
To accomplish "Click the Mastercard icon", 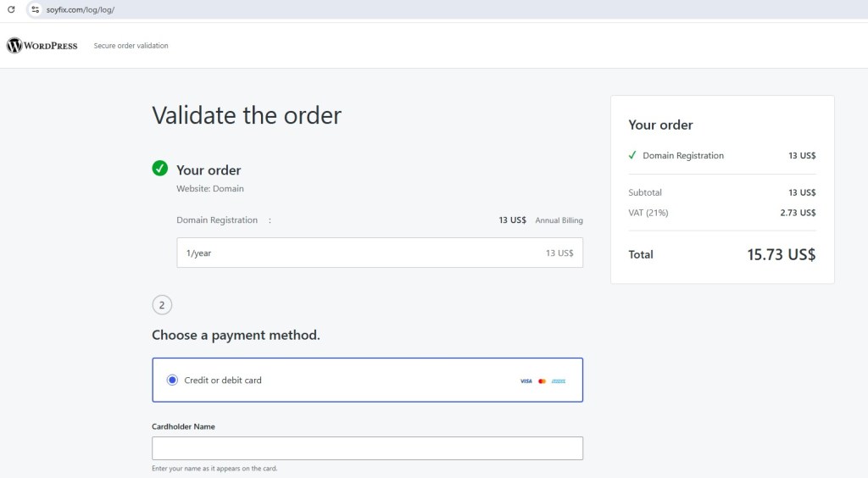I will click(x=542, y=381).
